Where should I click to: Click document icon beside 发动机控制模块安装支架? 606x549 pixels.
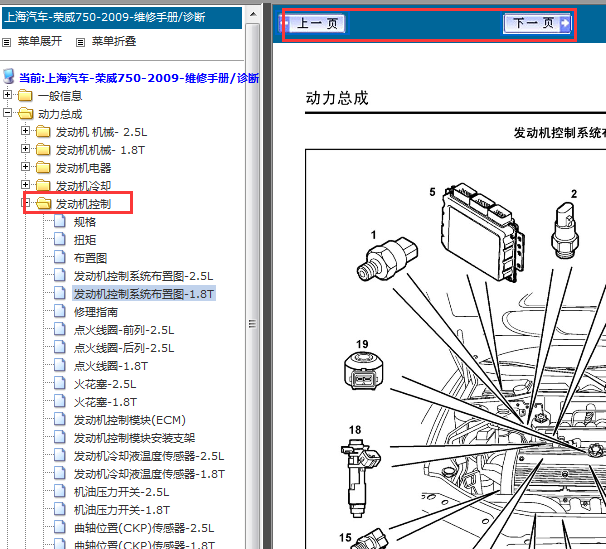(x=60, y=437)
